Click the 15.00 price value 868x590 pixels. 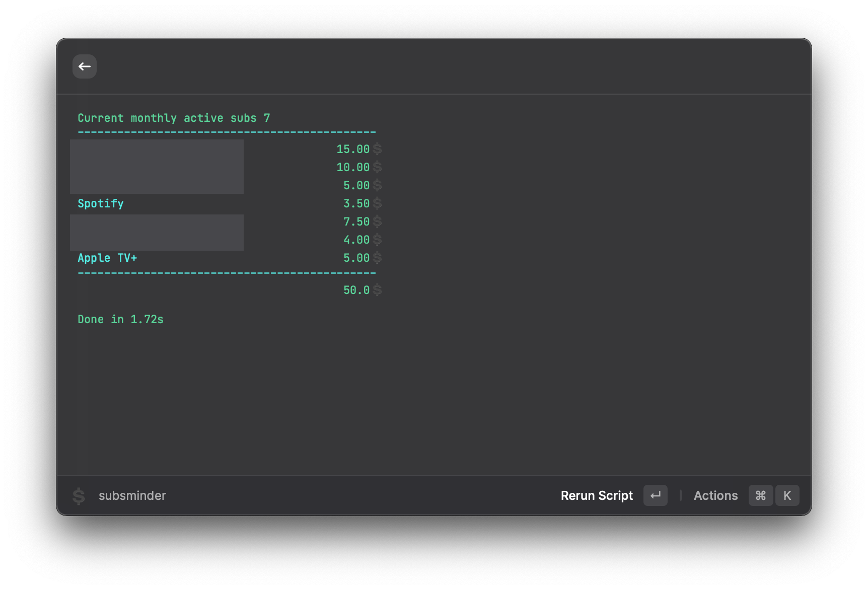[x=353, y=149]
